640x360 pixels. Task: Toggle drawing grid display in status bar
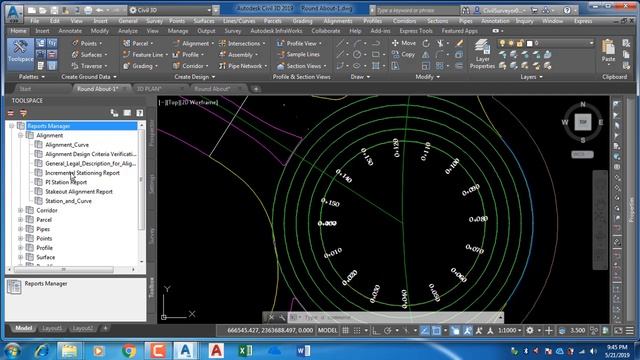click(345, 330)
